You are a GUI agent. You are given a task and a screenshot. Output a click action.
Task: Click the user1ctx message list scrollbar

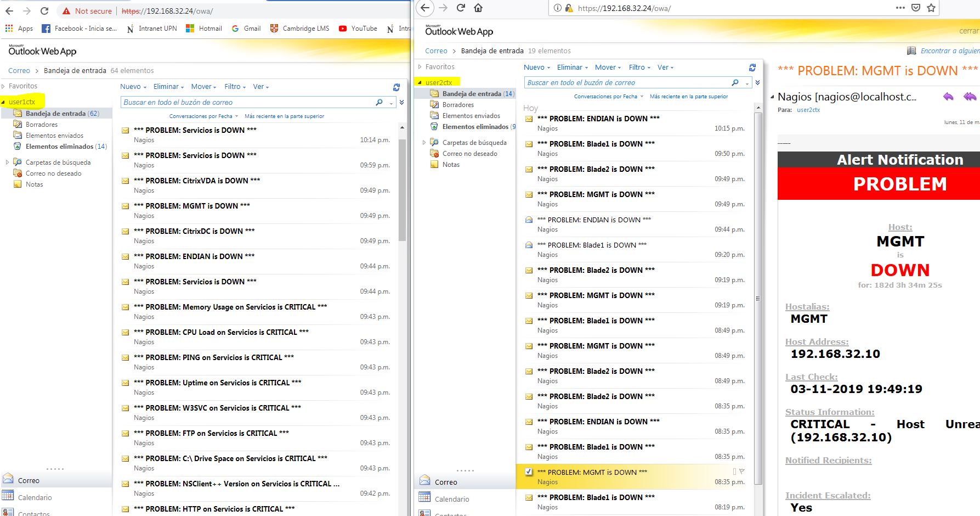point(402,190)
